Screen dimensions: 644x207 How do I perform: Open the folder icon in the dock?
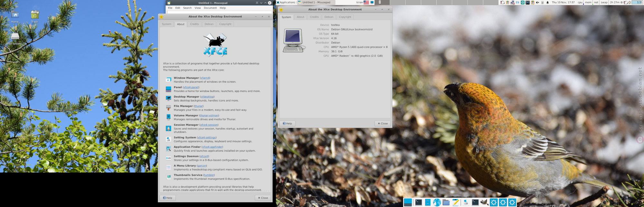(x=446, y=202)
